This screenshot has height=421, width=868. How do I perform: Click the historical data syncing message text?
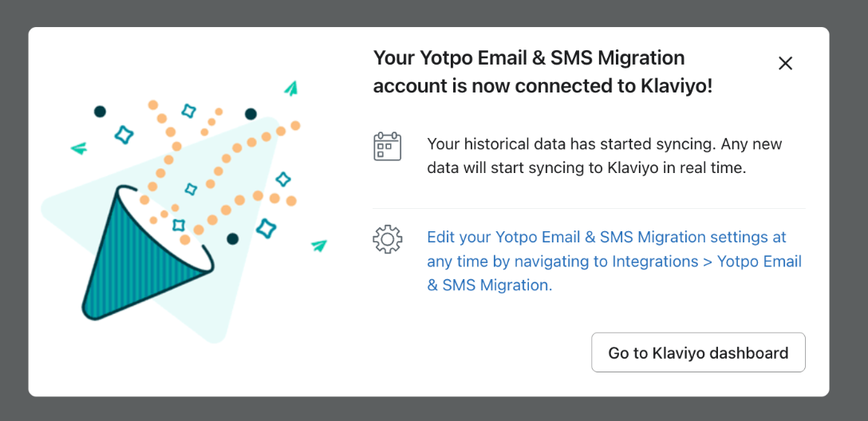pyautogui.click(x=604, y=156)
